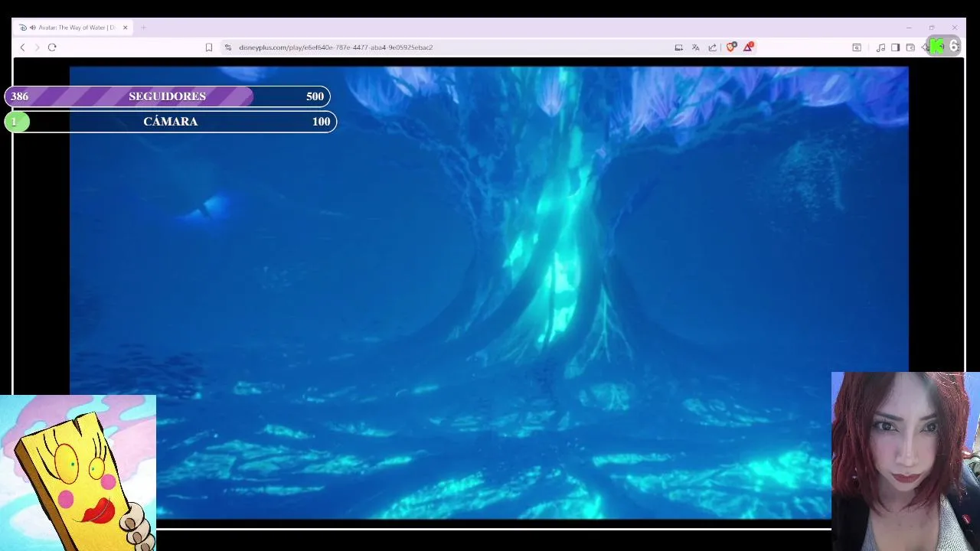Screen dimensions: 980x551
Task: Go forward to the next page
Action: pos(36,47)
